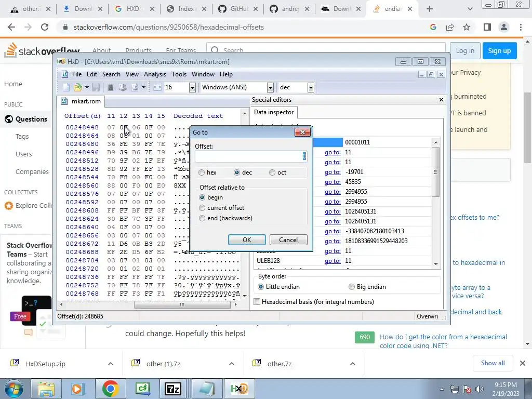Image resolution: width=532 pixels, height=399 pixels.
Task: Click the Sign up button
Action: [x=499, y=50]
